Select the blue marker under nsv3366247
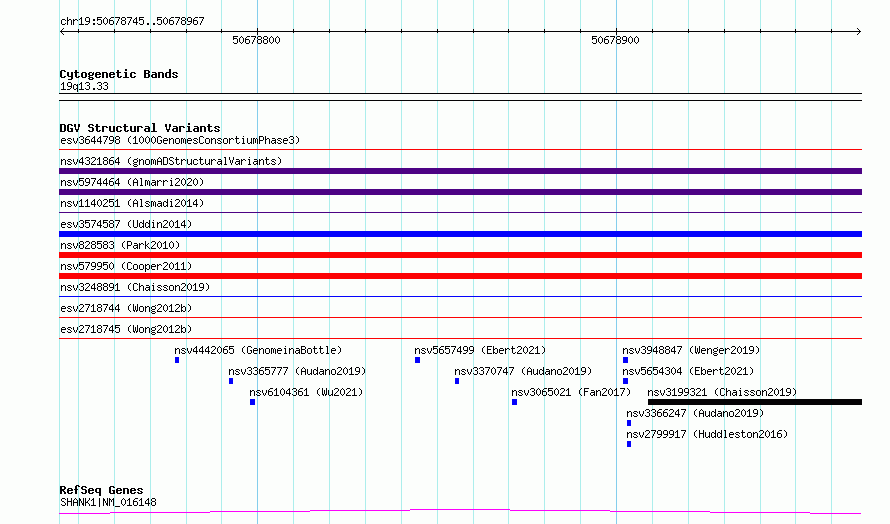 click(x=629, y=423)
